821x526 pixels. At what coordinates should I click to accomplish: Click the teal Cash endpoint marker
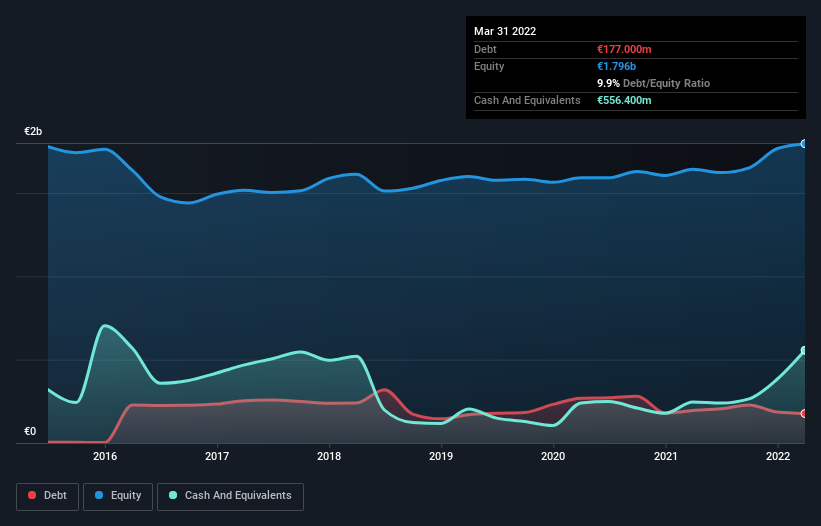click(x=803, y=351)
